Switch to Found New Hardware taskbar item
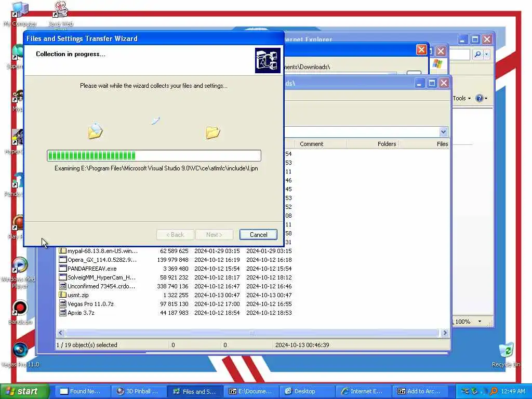The height and width of the screenshot is (399, 532). click(x=83, y=391)
